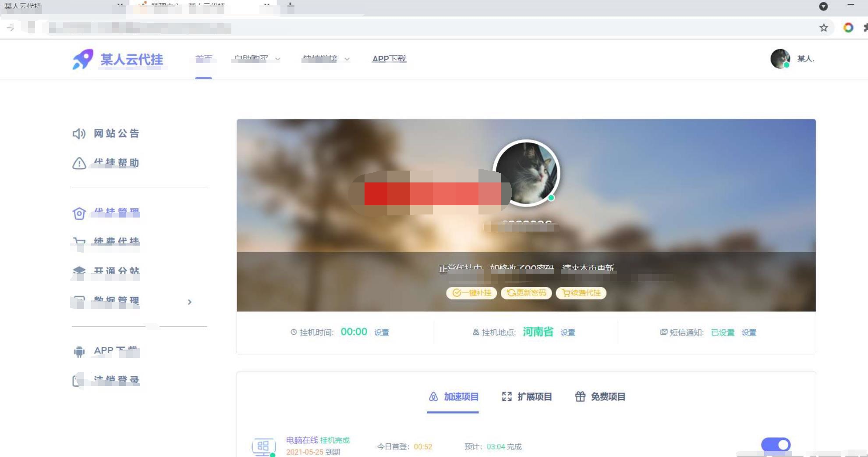Bookmark this page with star icon

824,28
